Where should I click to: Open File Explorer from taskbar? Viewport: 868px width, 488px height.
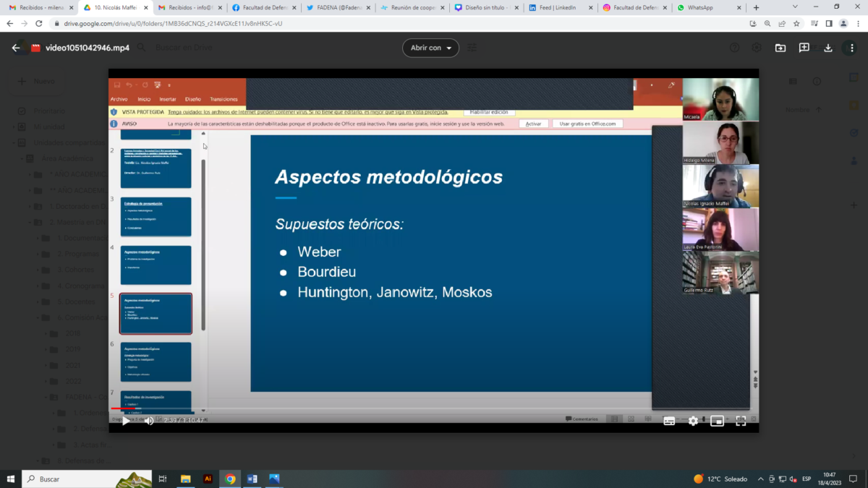point(185,479)
